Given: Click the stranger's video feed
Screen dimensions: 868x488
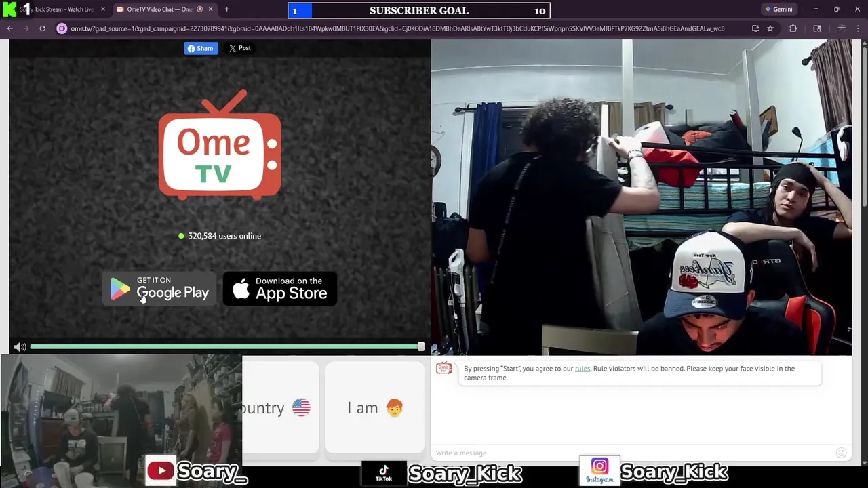Looking at the screenshot, I should tap(642, 197).
